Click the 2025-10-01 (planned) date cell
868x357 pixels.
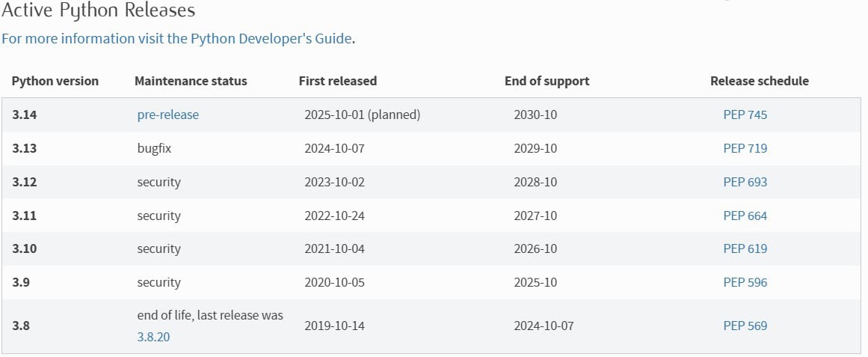pos(363,115)
